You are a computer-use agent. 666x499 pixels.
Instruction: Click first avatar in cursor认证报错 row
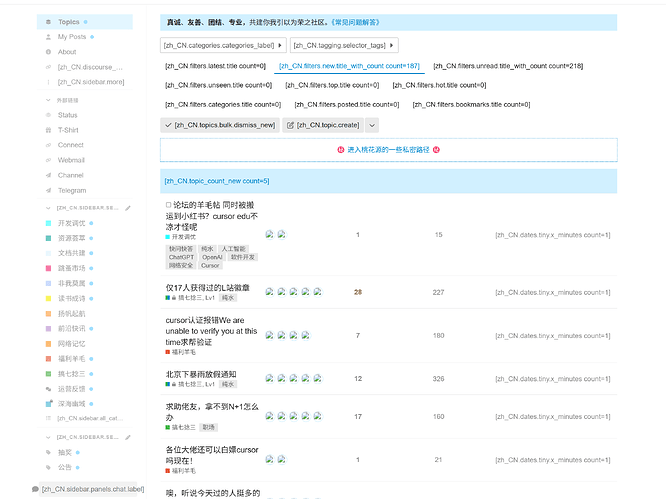pyautogui.click(x=269, y=335)
